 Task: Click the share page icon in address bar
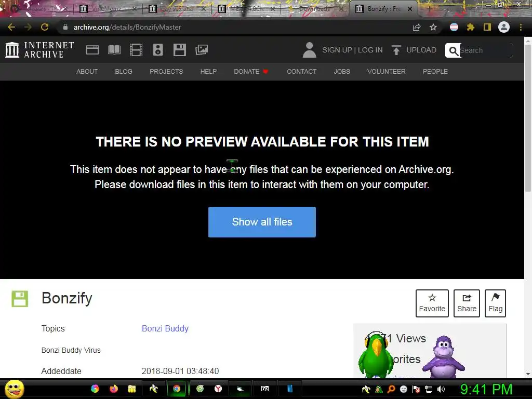tap(417, 27)
